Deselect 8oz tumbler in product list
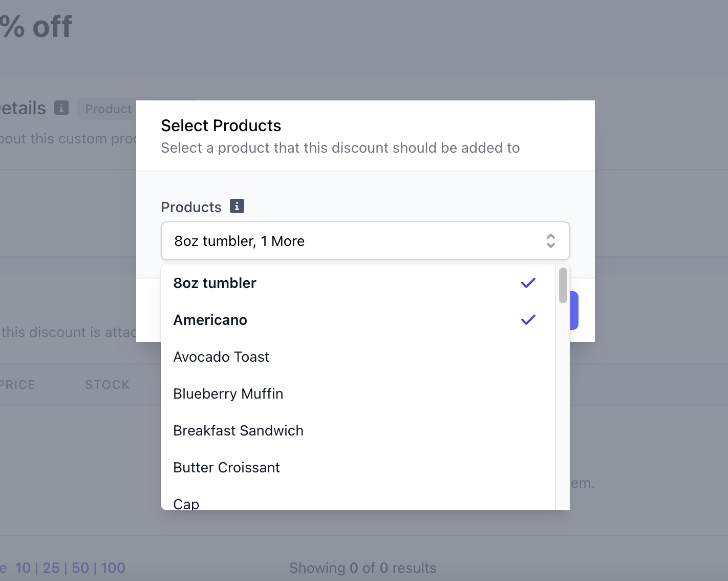Viewport: 728px width, 581px height. point(215,283)
